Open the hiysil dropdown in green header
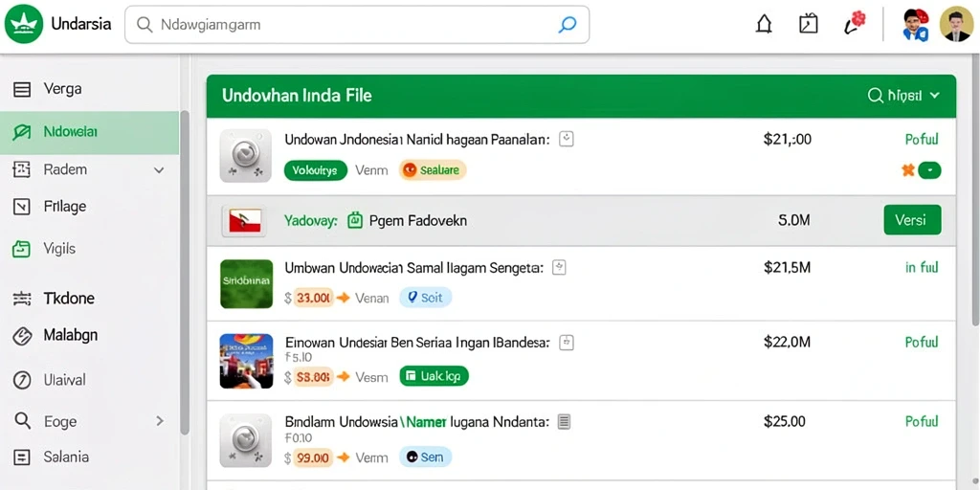 903,96
